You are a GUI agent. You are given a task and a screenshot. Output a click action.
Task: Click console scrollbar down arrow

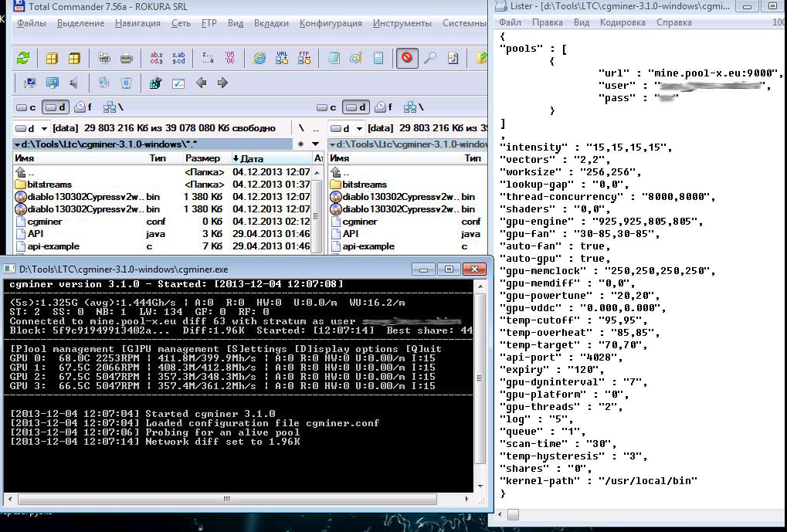click(480, 486)
